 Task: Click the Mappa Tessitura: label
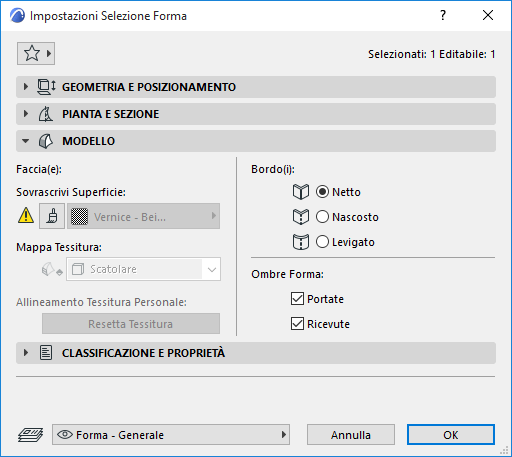click(59, 247)
